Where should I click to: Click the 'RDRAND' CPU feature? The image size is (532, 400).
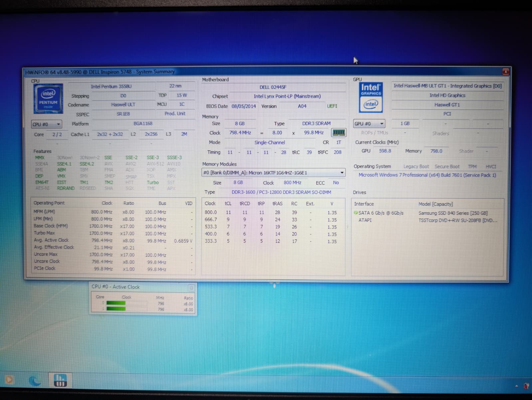[x=66, y=188]
